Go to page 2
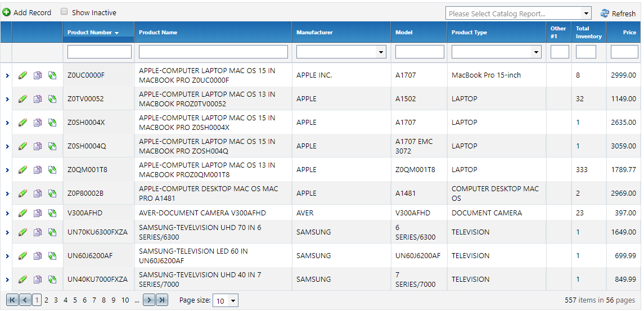Screen dimensions: 644x311 coord(47,300)
